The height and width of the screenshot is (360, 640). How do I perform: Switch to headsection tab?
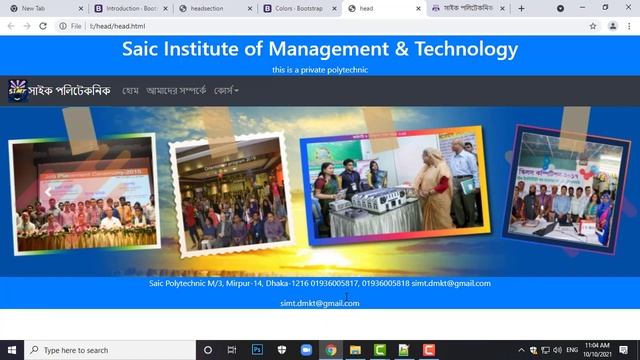pos(216,8)
